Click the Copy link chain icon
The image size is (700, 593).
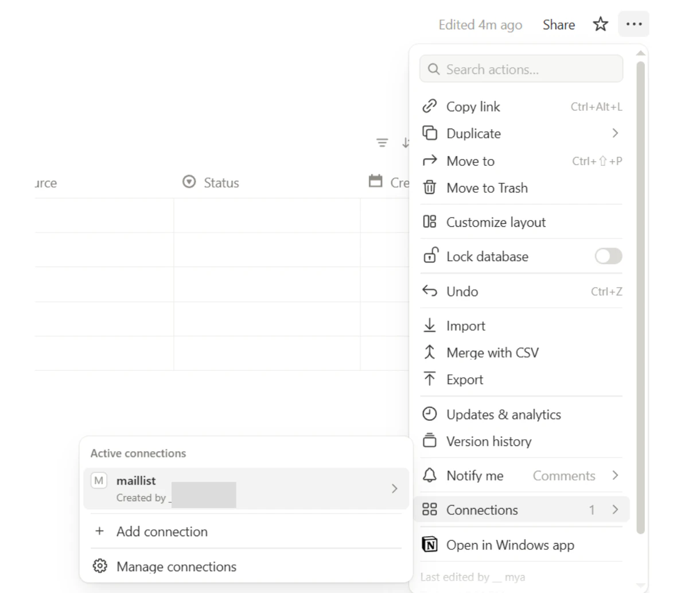[x=430, y=106]
